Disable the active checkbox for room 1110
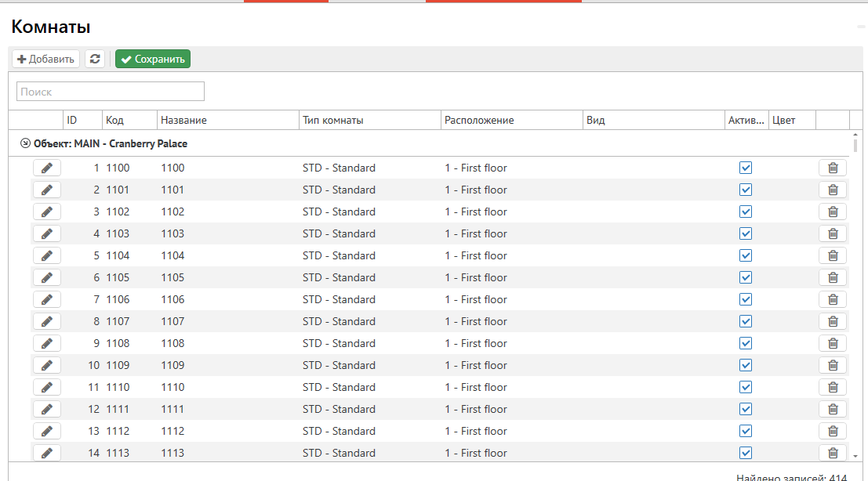 [746, 387]
